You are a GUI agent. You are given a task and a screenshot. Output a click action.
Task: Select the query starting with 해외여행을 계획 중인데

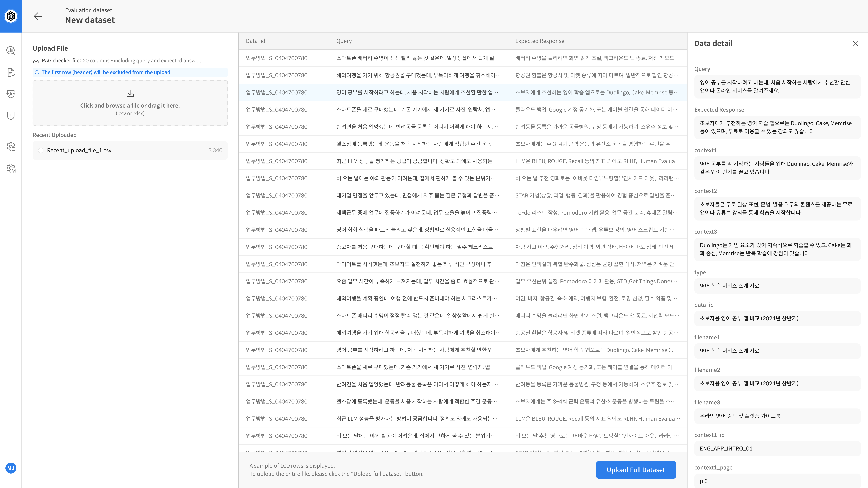[416, 298]
